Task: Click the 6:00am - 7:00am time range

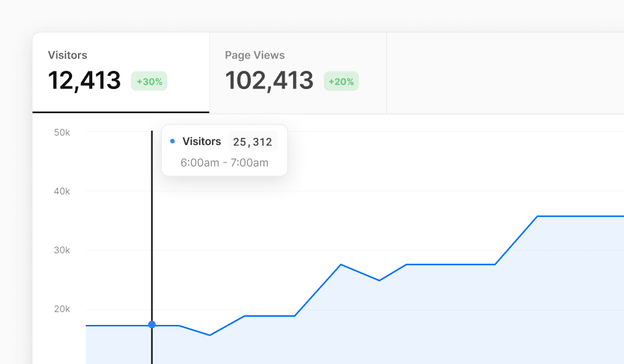Action: click(224, 162)
